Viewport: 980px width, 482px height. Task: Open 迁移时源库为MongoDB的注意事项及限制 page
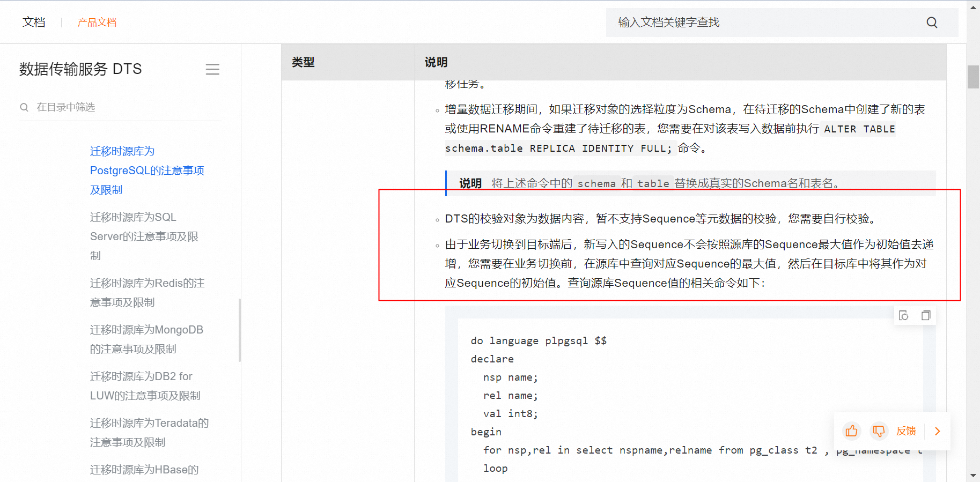click(146, 339)
